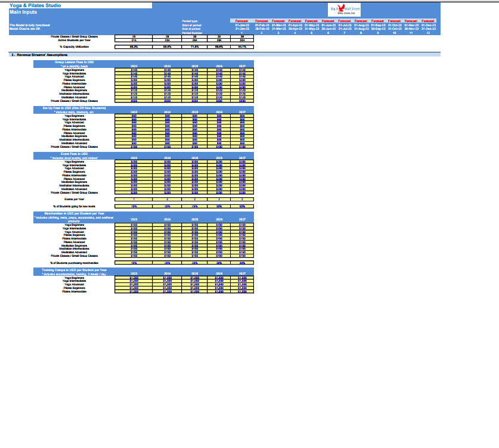Screen dimensions: 499x448
Task: Select the 2027 Exams per Year cell
Action: coord(242,200)
